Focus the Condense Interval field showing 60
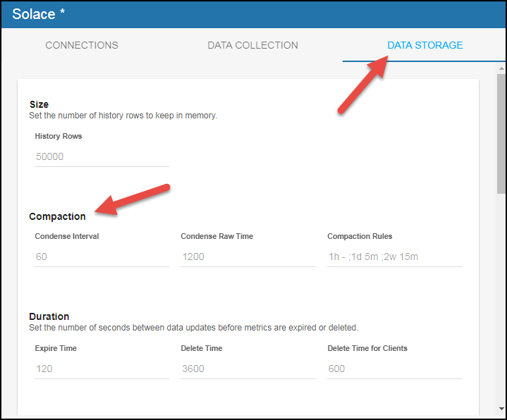507x420 pixels. [x=102, y=257]
